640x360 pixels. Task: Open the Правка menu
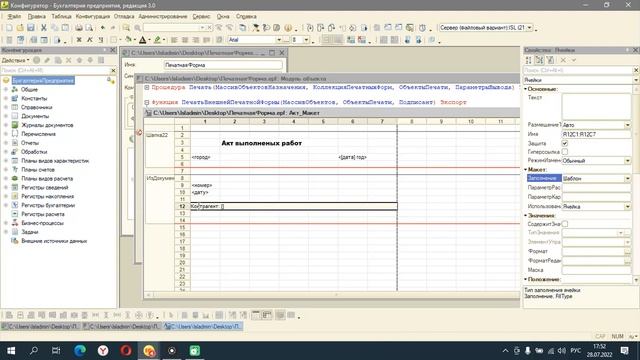(36, 16)
